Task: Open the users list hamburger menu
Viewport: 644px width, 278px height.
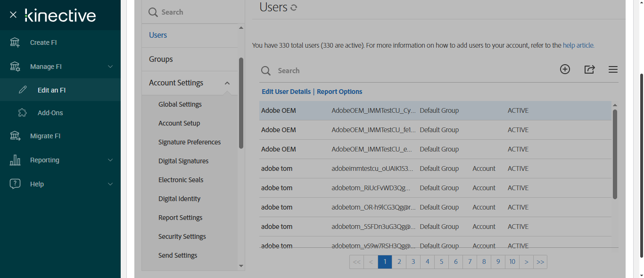Action: (x=613, y=70)
